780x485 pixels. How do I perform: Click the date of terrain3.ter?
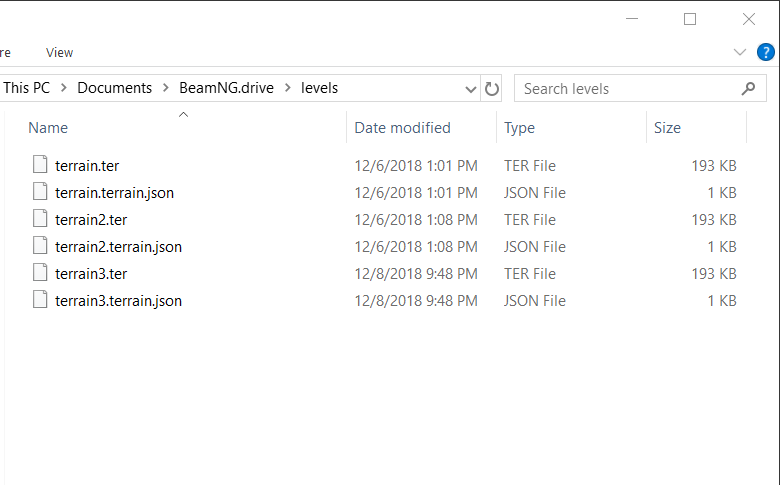[x=416, y=274]
